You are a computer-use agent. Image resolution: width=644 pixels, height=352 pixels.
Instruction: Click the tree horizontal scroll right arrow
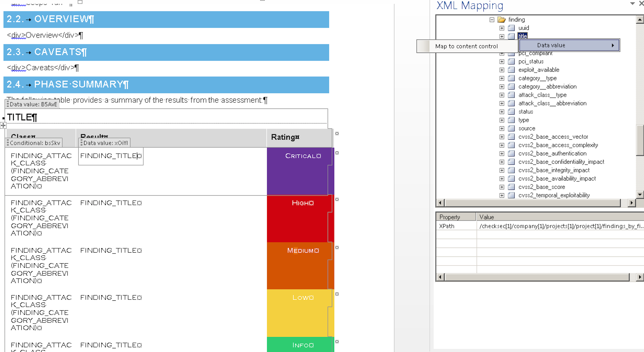(632, 203)
